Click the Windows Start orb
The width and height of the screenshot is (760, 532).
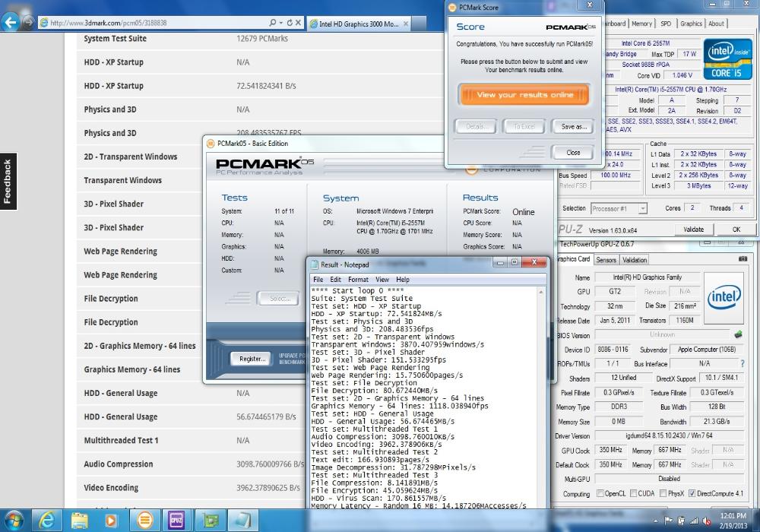click(13, 521)
